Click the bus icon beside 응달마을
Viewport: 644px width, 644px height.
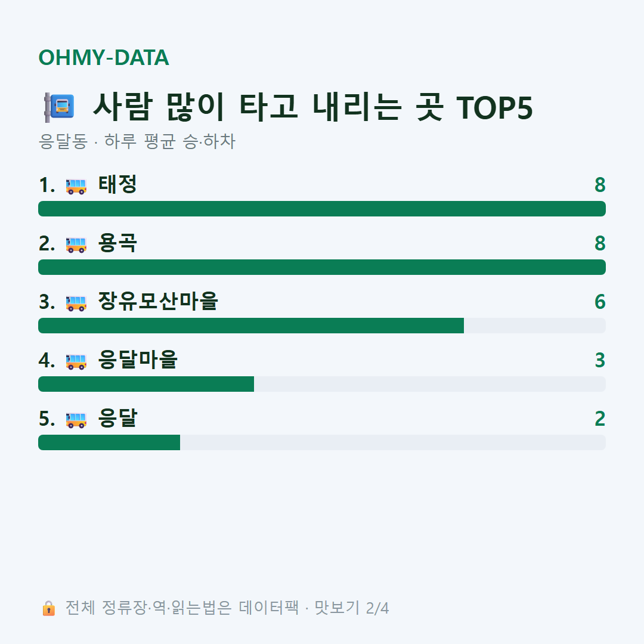[x=76, y=361]
